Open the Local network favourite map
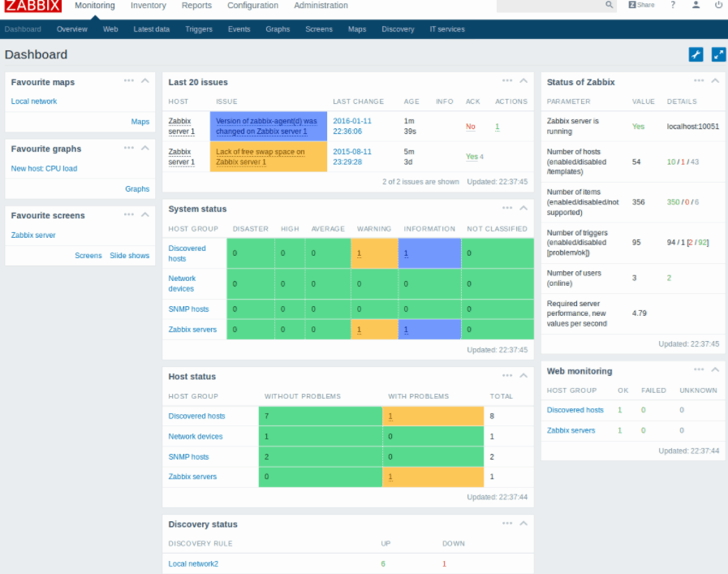Image resolution: width=728 pixels, height=574 pixels. tap(34, 101)
